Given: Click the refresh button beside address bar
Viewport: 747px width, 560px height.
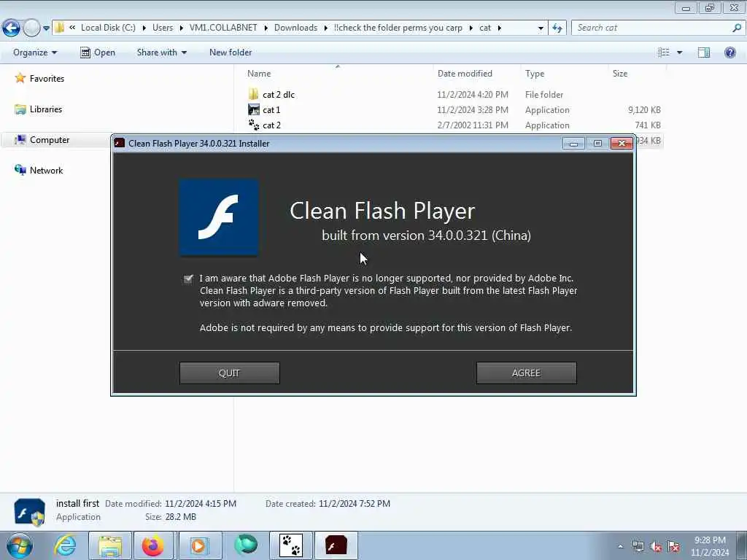Looking at the screenshot, I should coord(557,28).
